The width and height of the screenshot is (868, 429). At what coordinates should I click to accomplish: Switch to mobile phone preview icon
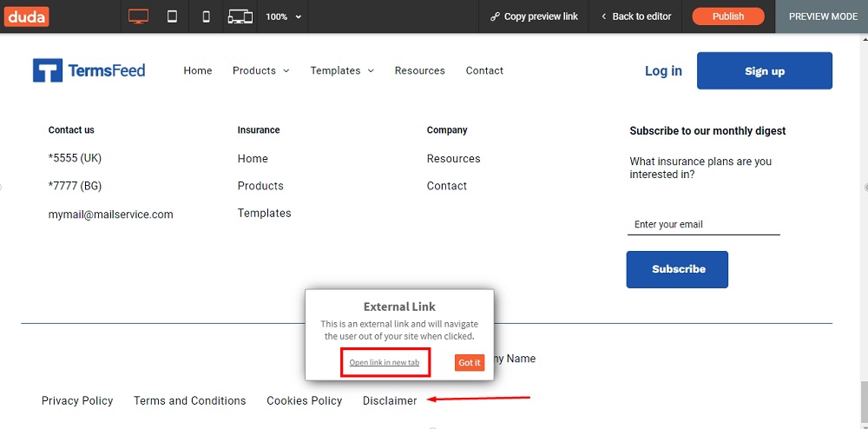(x=206, y=16)
